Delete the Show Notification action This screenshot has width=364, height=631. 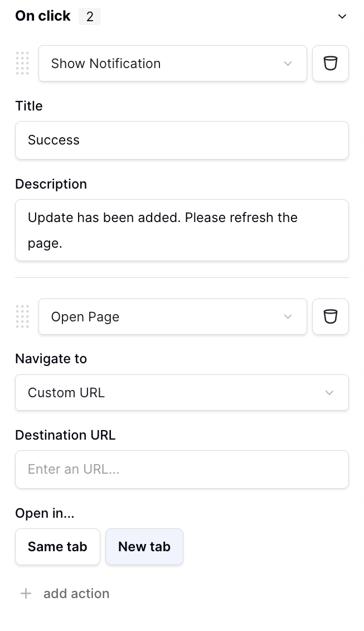[x=331, y=64]
